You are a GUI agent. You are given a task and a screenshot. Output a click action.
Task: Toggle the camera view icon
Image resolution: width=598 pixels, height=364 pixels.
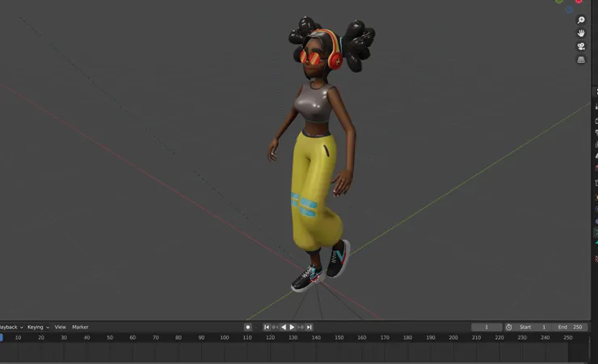581,47
